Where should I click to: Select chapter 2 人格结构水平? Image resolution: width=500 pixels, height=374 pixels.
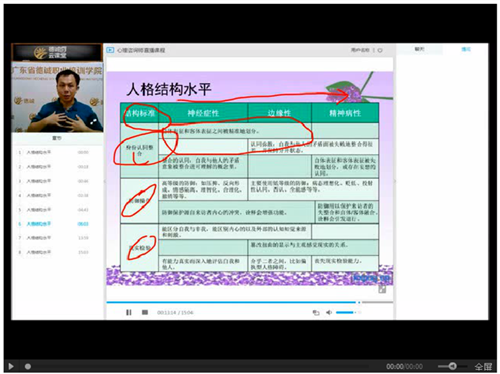pyautogui.click(x=53, y=167)
